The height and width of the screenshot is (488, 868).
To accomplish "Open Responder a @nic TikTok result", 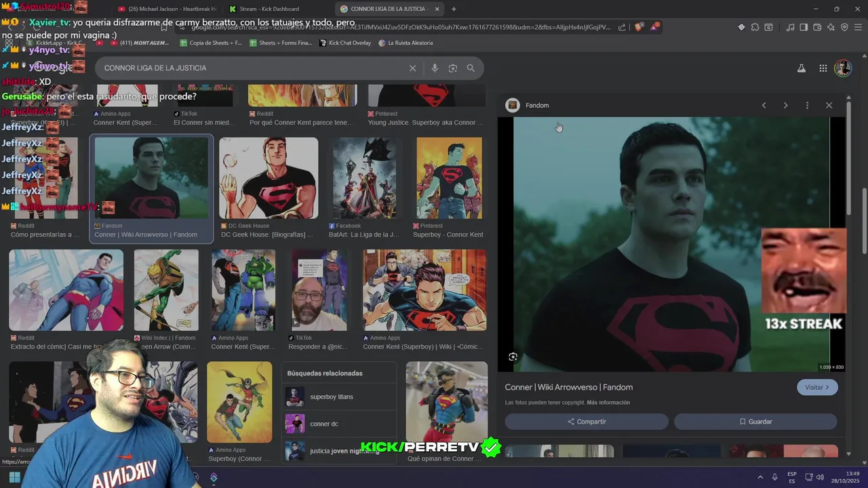I will [319, 290].
